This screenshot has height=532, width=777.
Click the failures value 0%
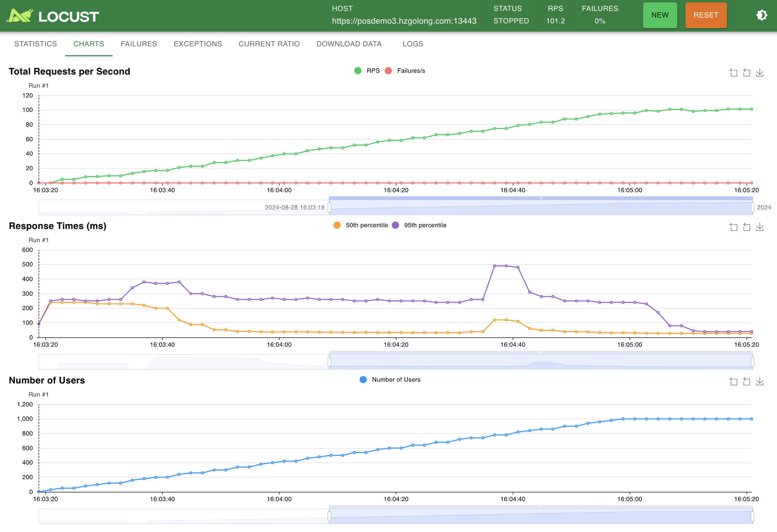click(x=600, y=21)
